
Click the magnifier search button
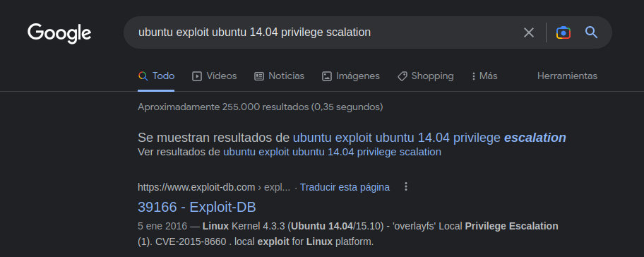click(591, 32)
